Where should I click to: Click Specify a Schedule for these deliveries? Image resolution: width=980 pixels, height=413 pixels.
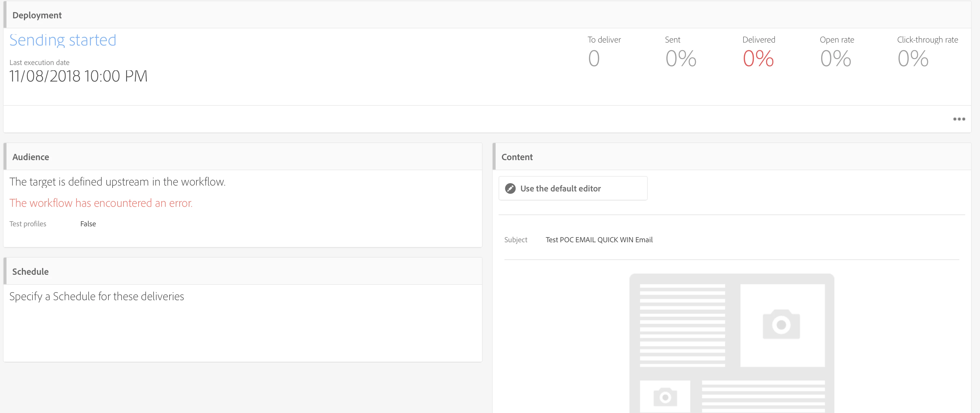click(97, 296)
